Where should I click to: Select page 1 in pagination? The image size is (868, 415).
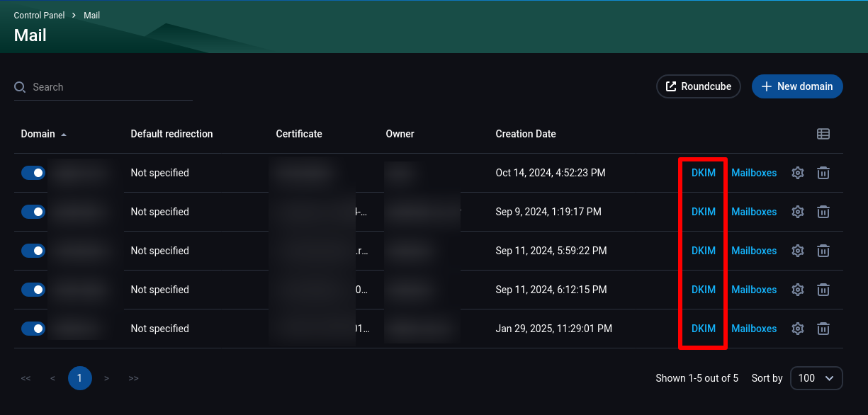(x=79, y=378)
